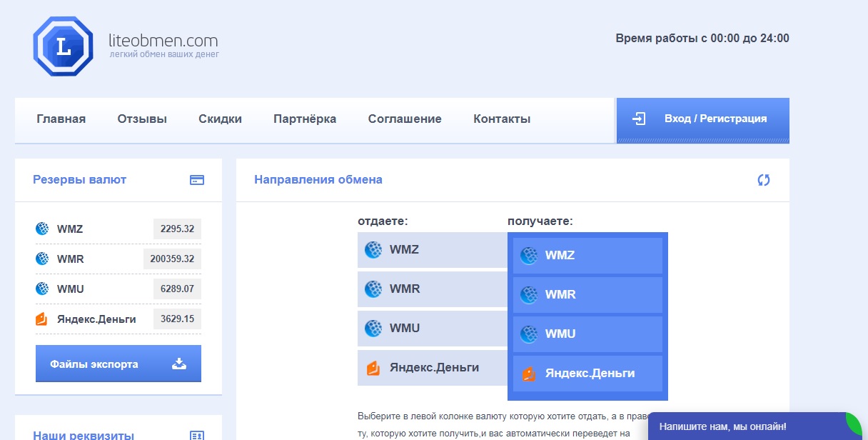Open Контакты from the navigation bar
Image resolution: width=868 pixels, height=440 pixels.
click(x=502, y=119)
